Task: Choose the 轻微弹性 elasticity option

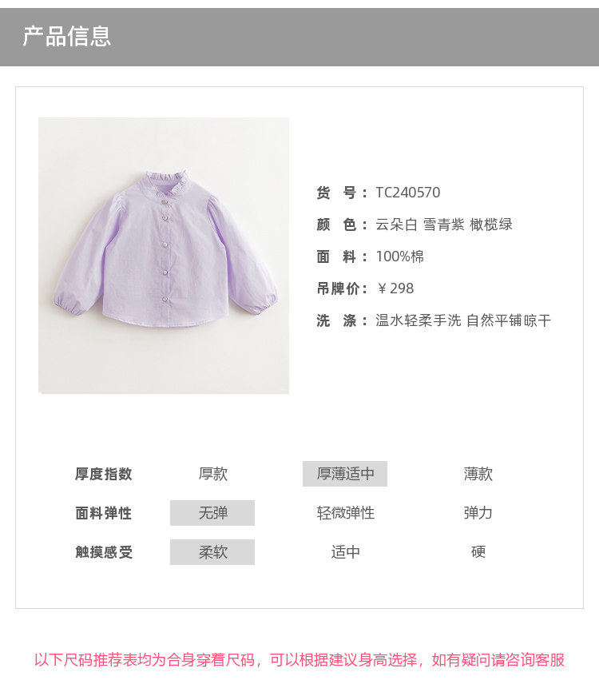Action: point(346,513)
